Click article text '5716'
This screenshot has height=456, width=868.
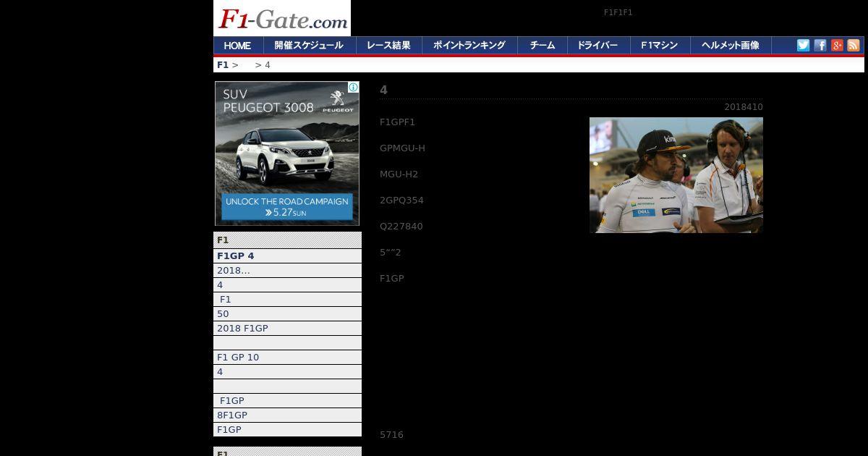point(391,435)
